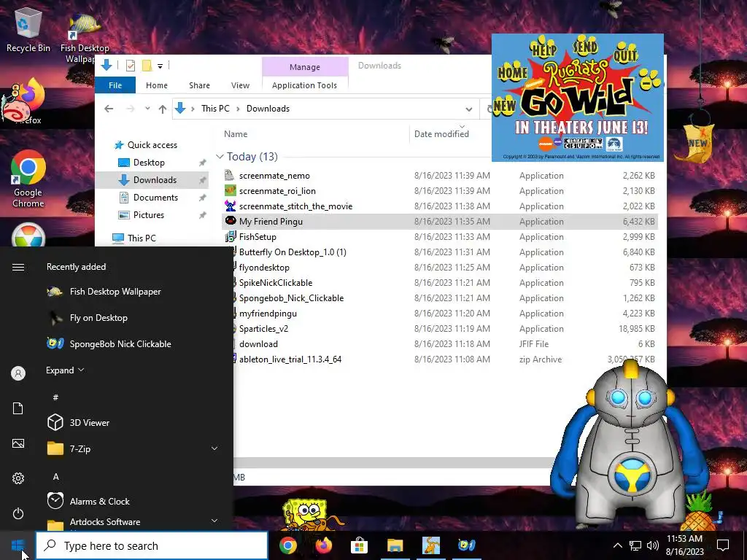This screenshot has height=560, width=747.
Task: Switch to the Home ribbon tab
Action: tap(157, 85)
